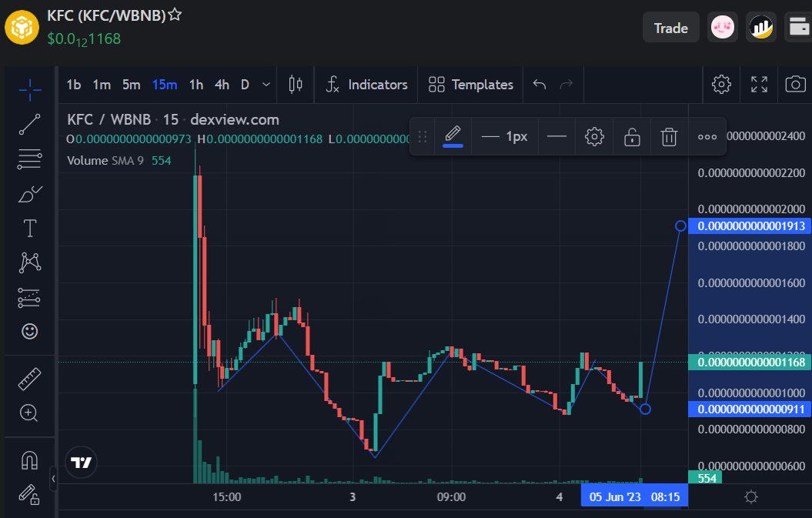
Task: Select the crosshair cursor tool
Action: [x=29, y=89]
